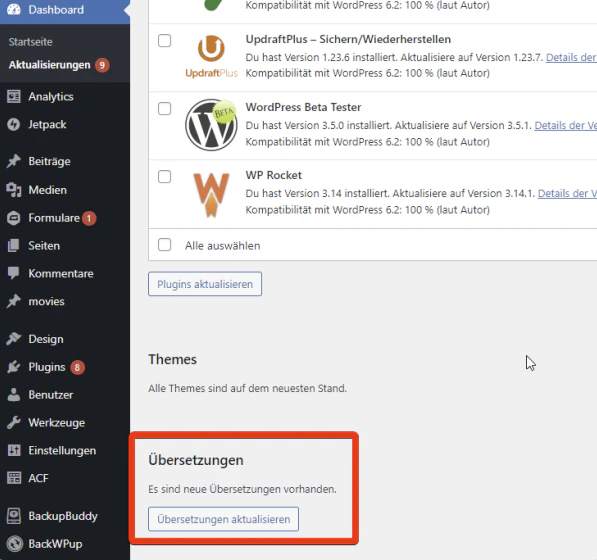Tick the Alle auswählen checkbox

164,244
